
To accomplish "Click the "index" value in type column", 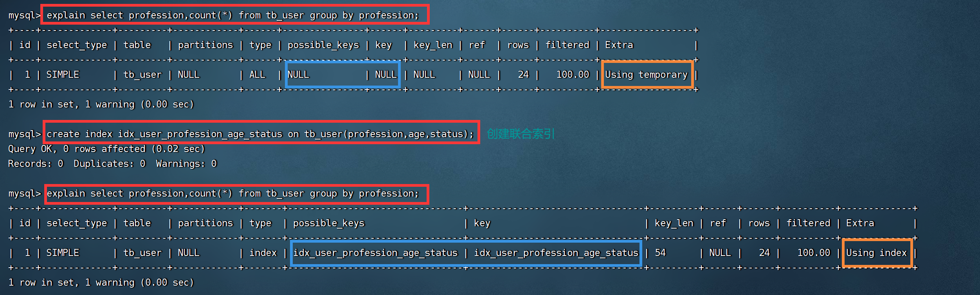I will coord(263,253).
